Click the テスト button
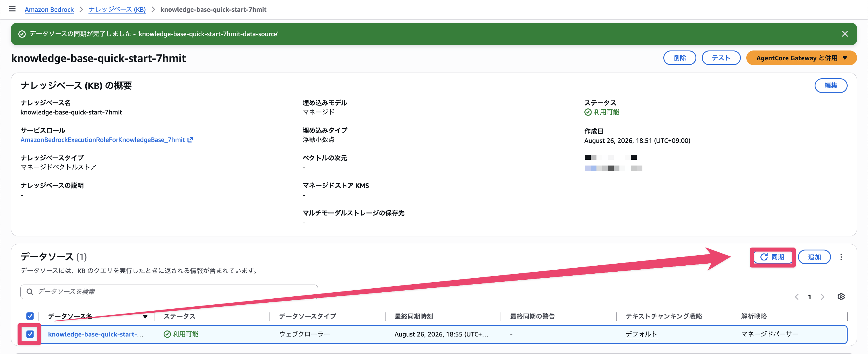868x354 pixels. [721, 58]
